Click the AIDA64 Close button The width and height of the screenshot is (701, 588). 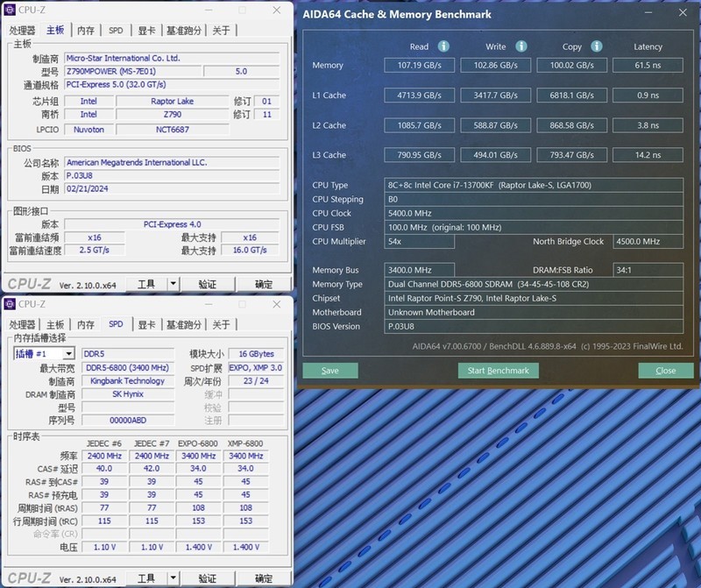click(665, 371)
